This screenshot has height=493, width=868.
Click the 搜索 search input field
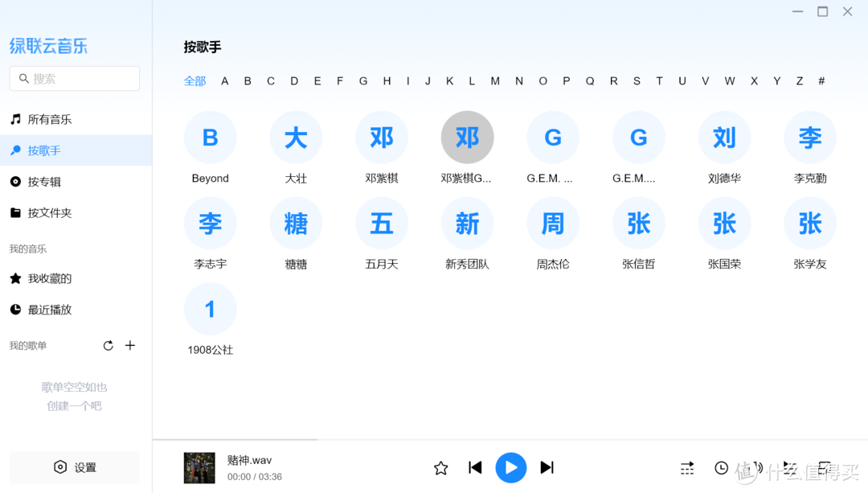pyautogui.click(x=74, y=79)
